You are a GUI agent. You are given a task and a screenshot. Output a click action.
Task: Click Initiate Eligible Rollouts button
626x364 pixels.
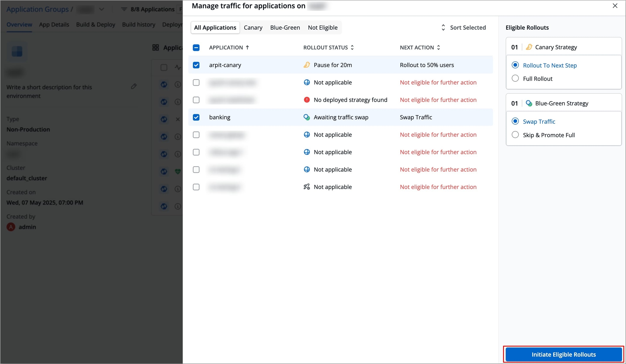point(564,354)
